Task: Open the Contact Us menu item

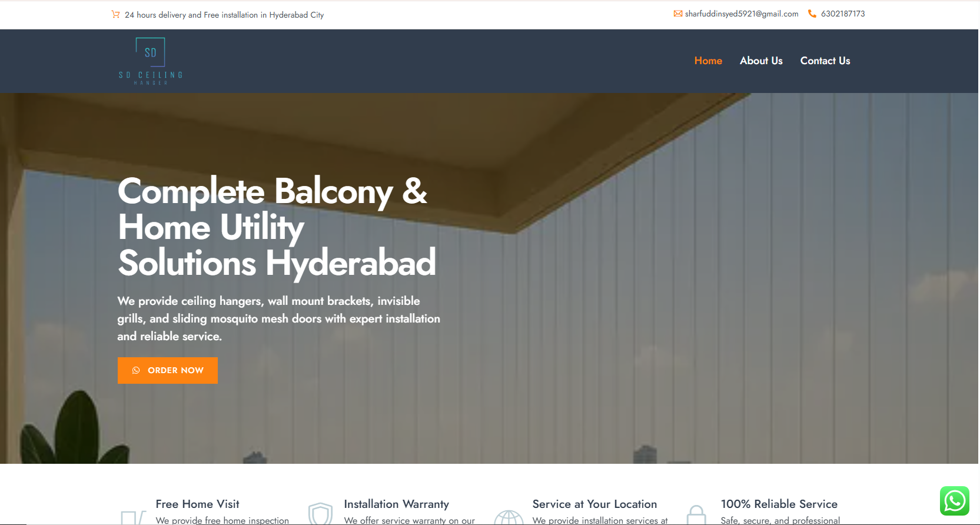Action: pos(825,61)
